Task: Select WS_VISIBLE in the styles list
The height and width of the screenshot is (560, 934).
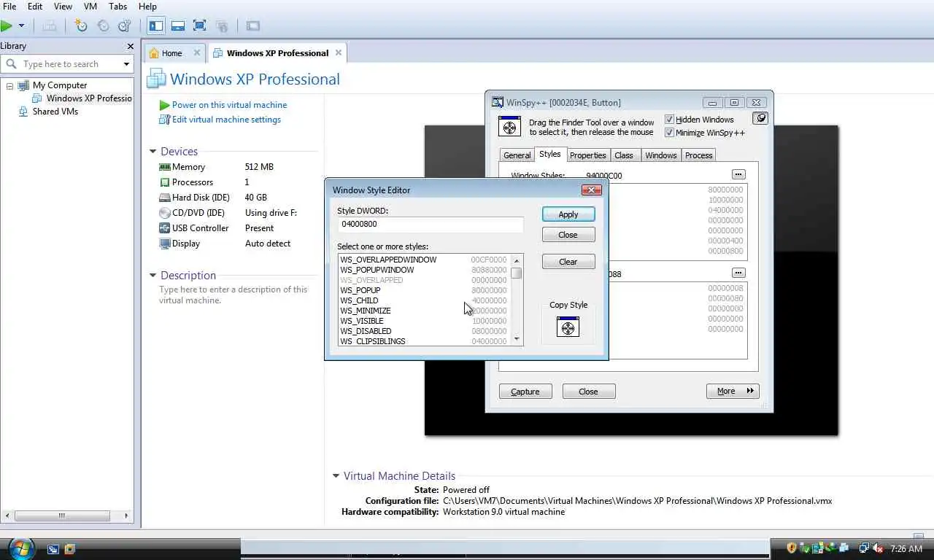Action: point(424,321)
